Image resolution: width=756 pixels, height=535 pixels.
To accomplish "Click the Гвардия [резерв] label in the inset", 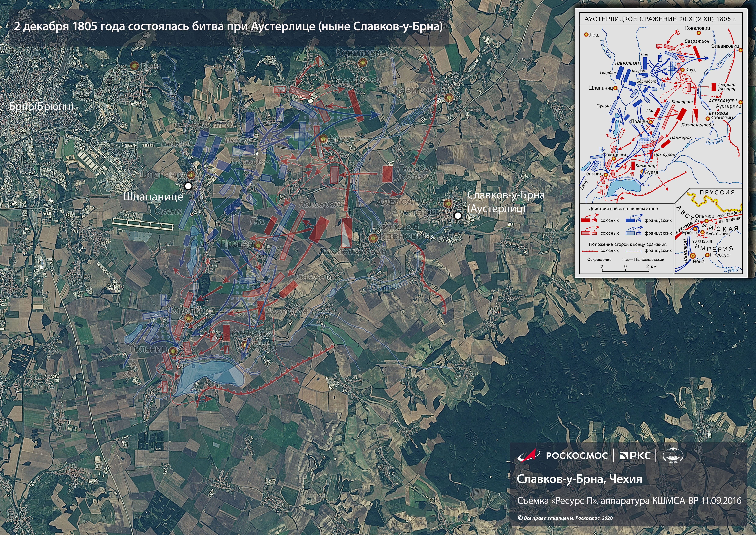I will [727, 87].
